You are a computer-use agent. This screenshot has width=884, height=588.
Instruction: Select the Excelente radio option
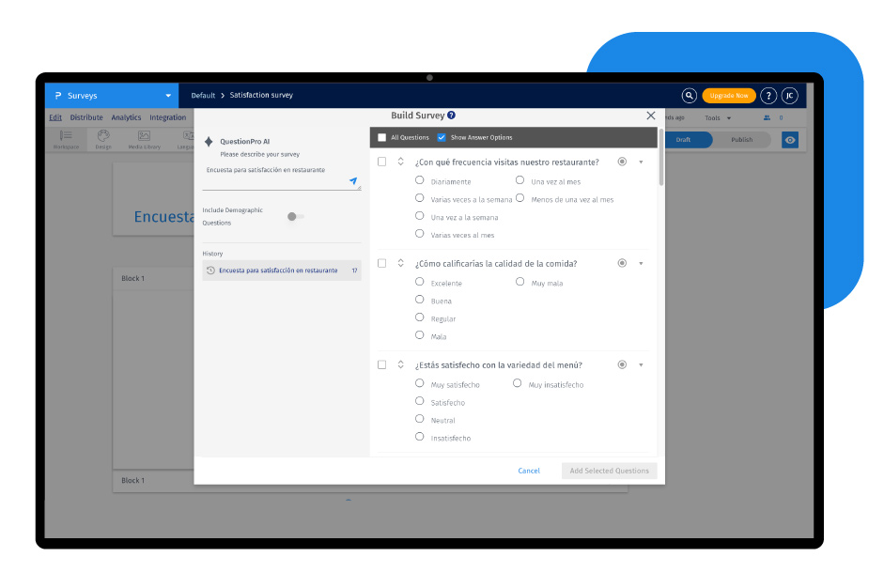tap(419, 282)
